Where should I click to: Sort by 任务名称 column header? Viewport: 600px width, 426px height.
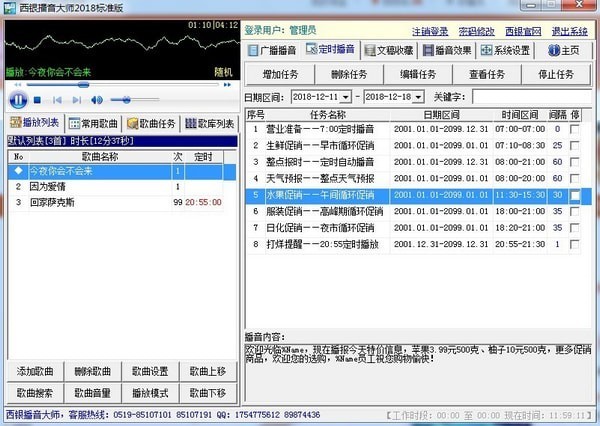click(x=328, y=115)
